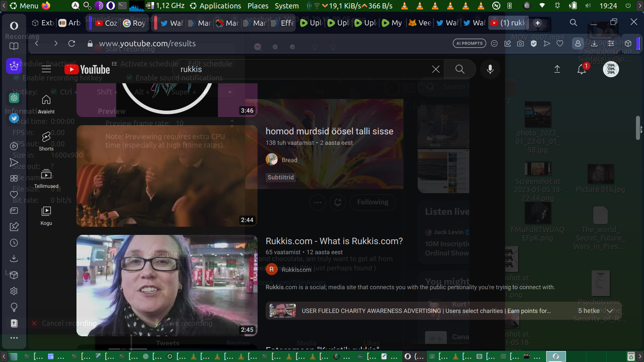Open the Opera profile account icon

pos(578,43)
